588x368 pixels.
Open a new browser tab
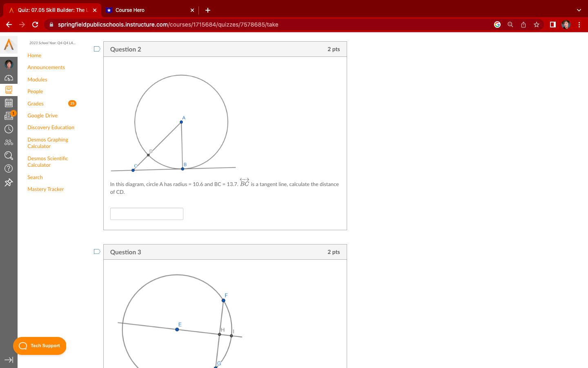tap(208, 10)
